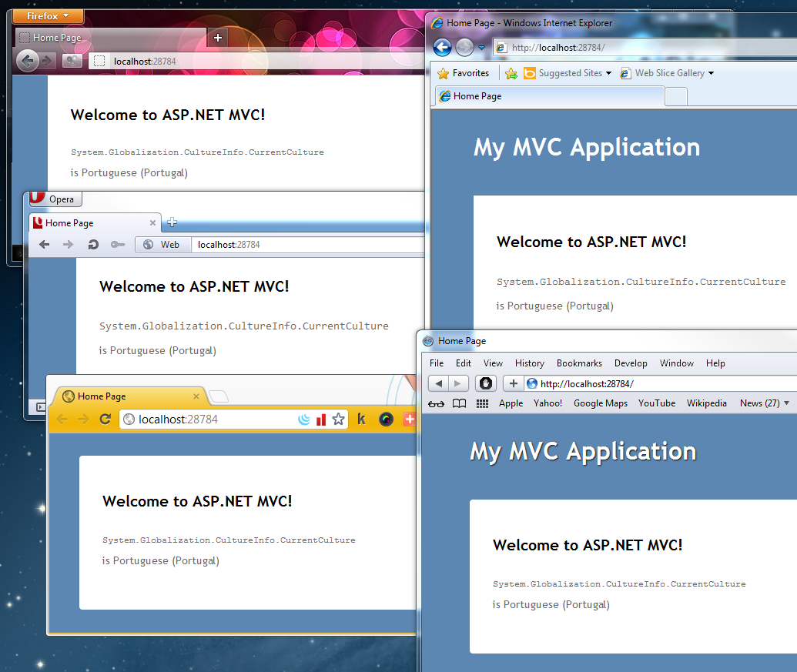Open a new tab in Internet Explorer
The width and height of the screenshot is (797, 672).
pyautogui.click(x=676, y=96)
